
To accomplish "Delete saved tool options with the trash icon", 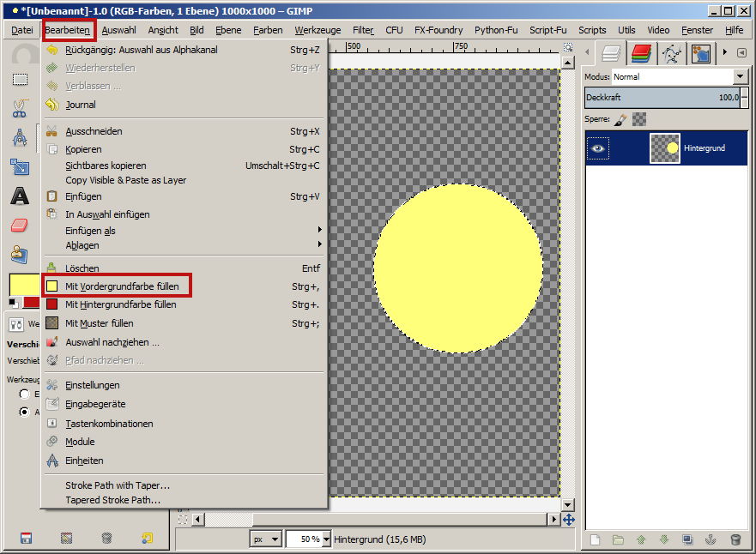I will [x=107, y=538].
